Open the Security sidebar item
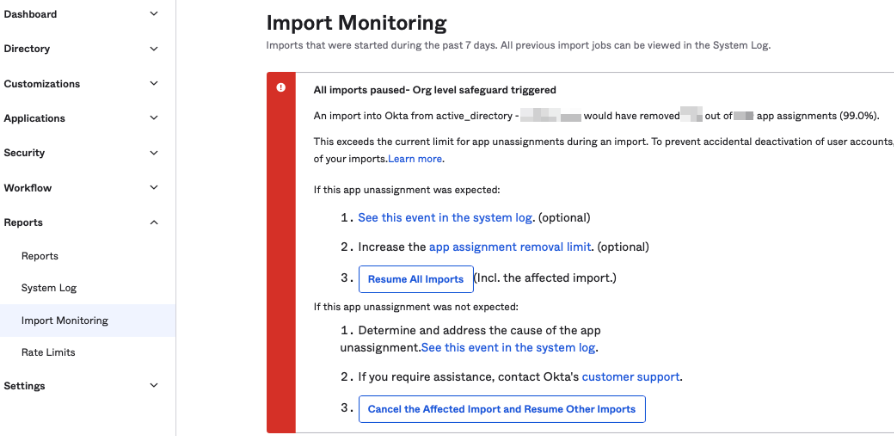Viewport: 894px width, 436px height. pyautogui.click(x=24, y=153)
